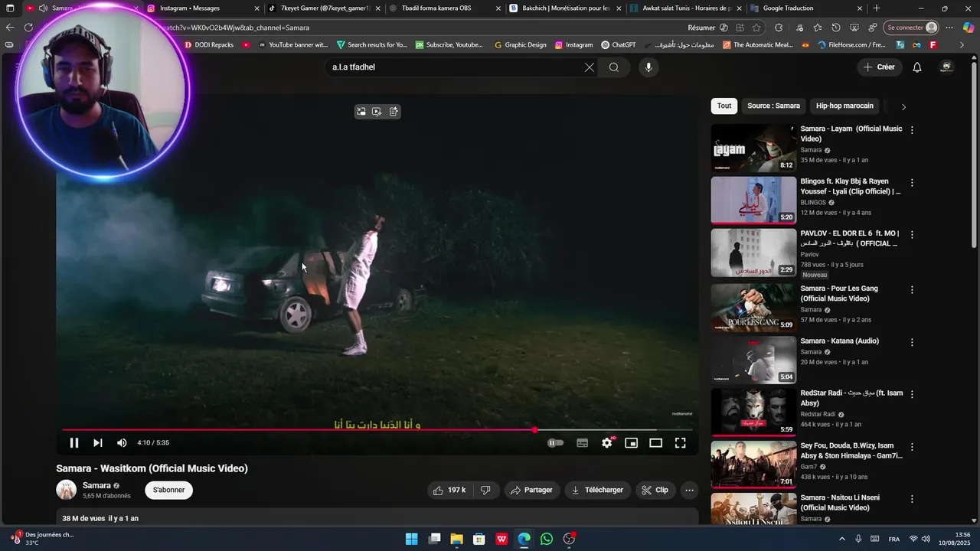This screenshot has height=551, width=980.
Task: Open browser history icon
Action: coord(836,28)
